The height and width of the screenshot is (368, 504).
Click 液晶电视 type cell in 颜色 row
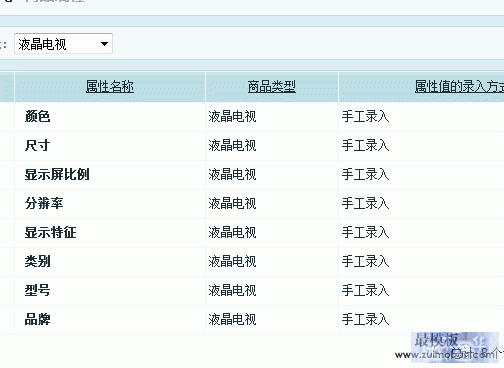pyautogui.click(x=232, y=117)
